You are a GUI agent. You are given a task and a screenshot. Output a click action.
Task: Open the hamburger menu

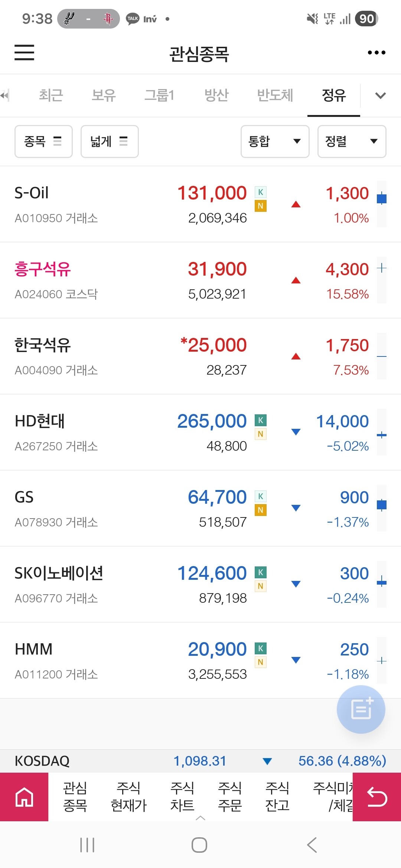coord(24,52)
